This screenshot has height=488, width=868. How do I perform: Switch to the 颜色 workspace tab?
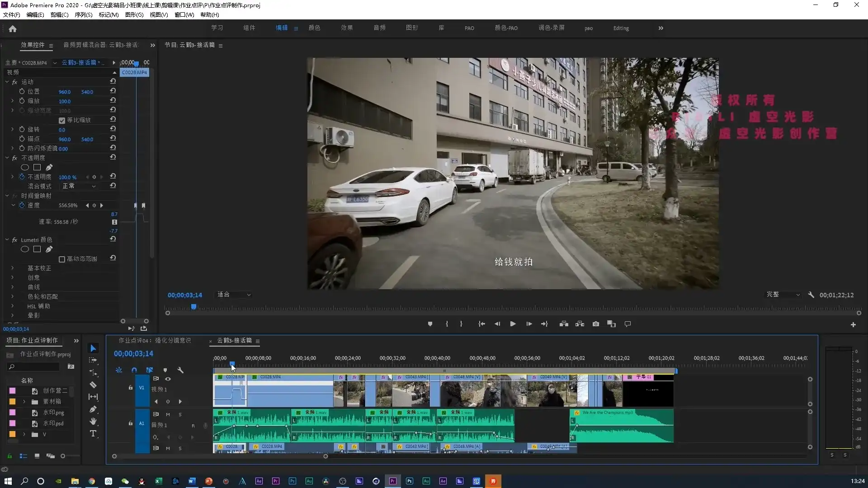tap(314, 28)
